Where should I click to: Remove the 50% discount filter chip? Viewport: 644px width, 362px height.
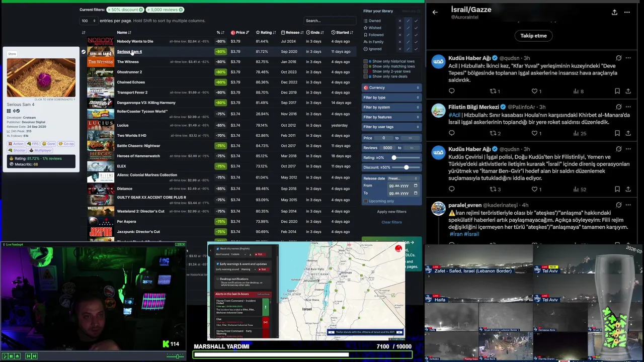[x=141, y=10]
